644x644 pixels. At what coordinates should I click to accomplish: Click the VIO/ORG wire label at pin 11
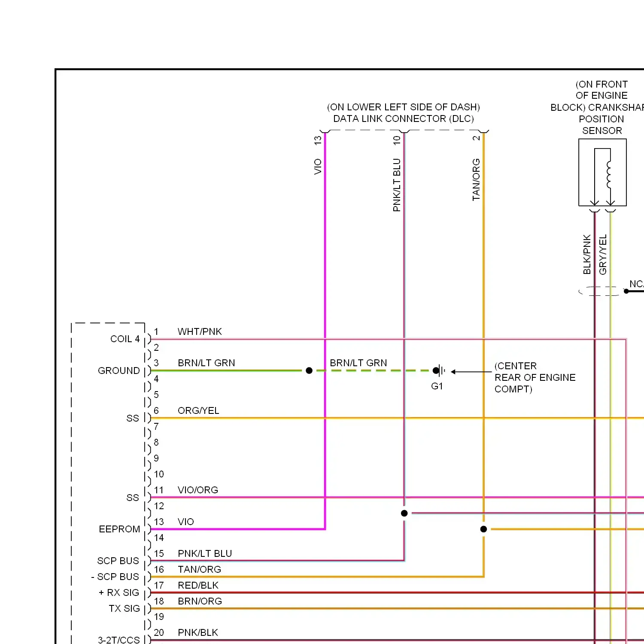(x=198, y=490)
